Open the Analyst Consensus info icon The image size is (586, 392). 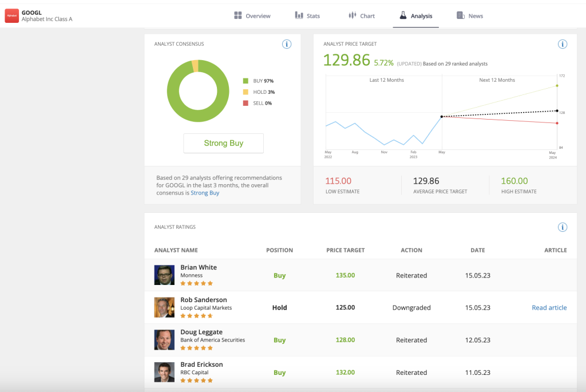(x=287, y=44)
